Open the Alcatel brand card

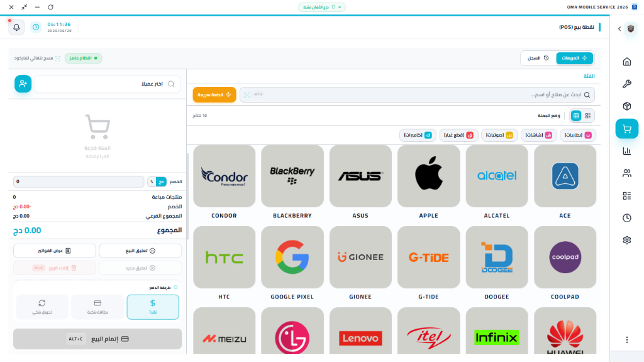click(x=497, y=176)
